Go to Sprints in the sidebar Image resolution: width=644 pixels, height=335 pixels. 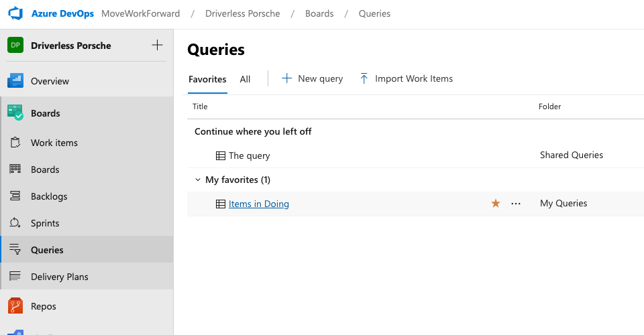(x=45, y=223)
